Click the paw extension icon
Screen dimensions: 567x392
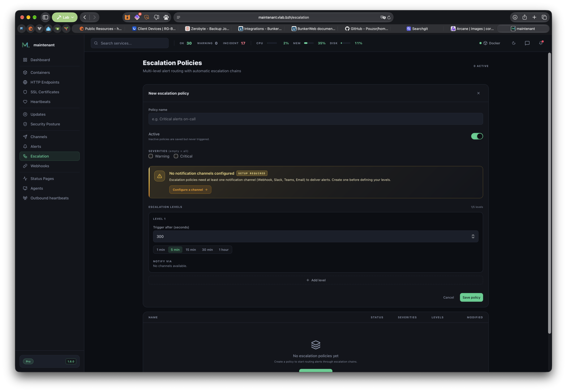coord(166,17)
